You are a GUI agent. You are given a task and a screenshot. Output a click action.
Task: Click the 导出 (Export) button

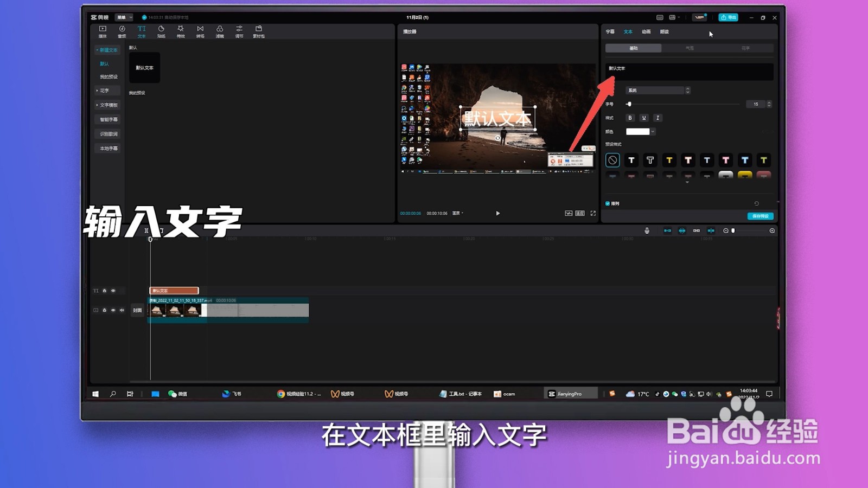[x=728, y=17]
